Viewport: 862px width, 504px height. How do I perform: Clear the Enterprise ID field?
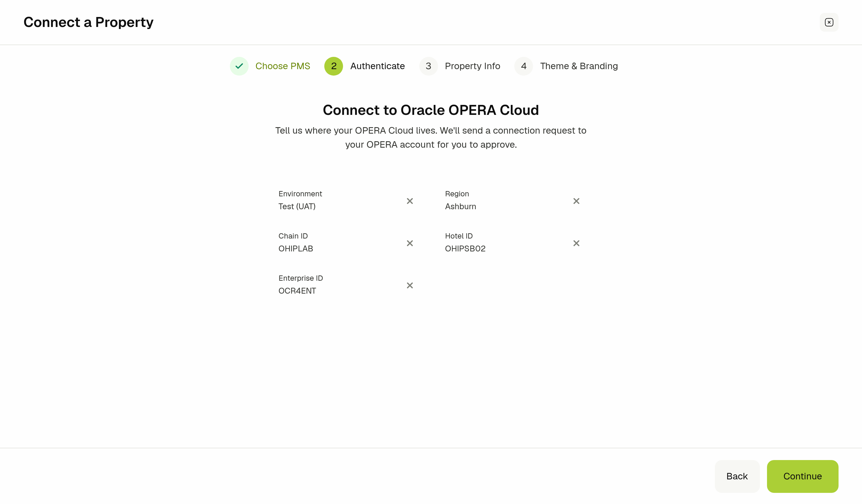click(410, 285)
